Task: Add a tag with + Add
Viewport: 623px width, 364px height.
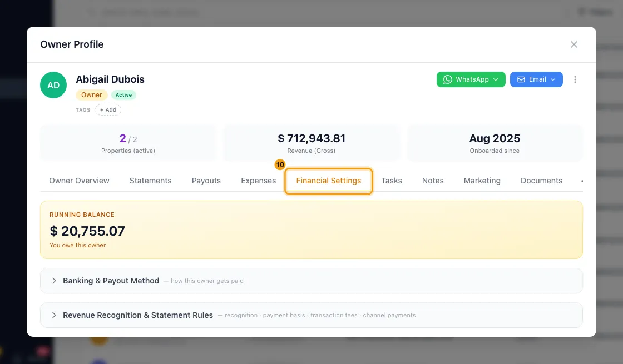Action: (x=108, y=110)
